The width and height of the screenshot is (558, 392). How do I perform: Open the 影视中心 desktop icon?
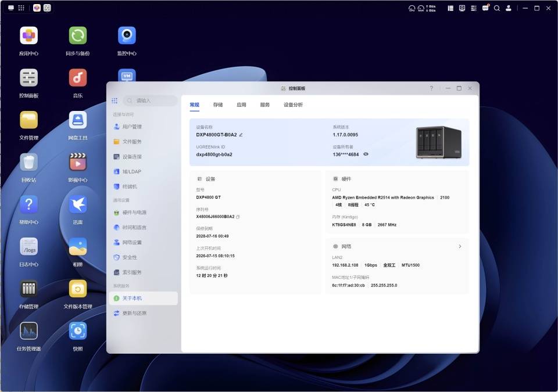coord(78,162)
